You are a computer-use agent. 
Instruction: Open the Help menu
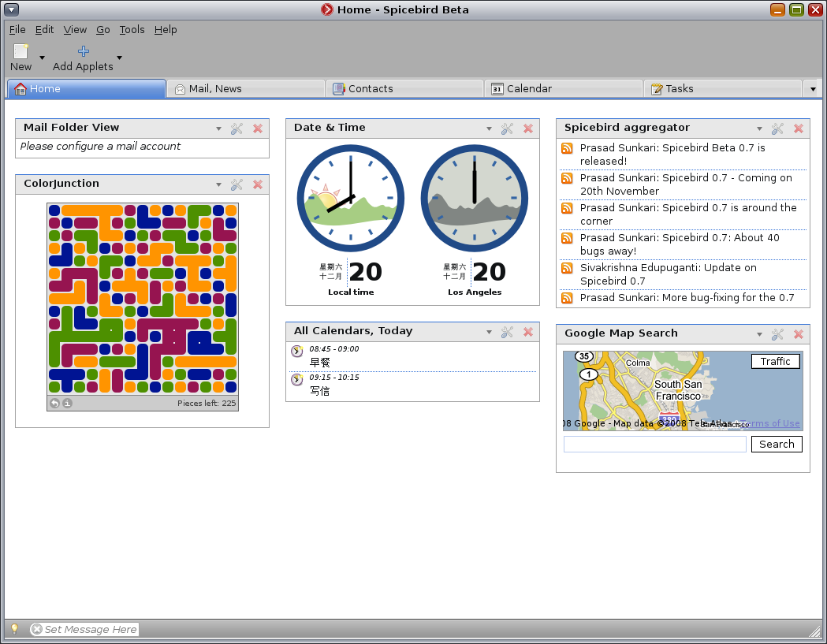click(166, 29)
